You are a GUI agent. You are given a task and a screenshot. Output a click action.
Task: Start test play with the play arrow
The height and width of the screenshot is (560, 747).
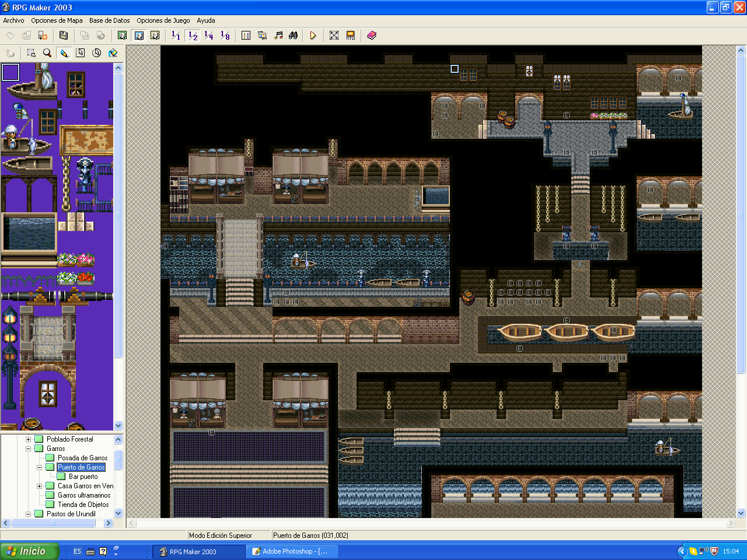tap(313, 36)
